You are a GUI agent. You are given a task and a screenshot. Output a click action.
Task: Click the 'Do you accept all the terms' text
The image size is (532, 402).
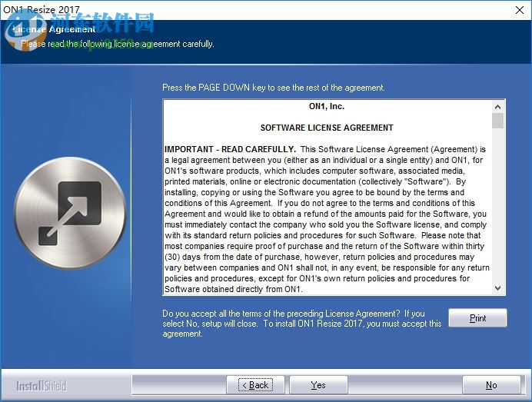[301, 324]
